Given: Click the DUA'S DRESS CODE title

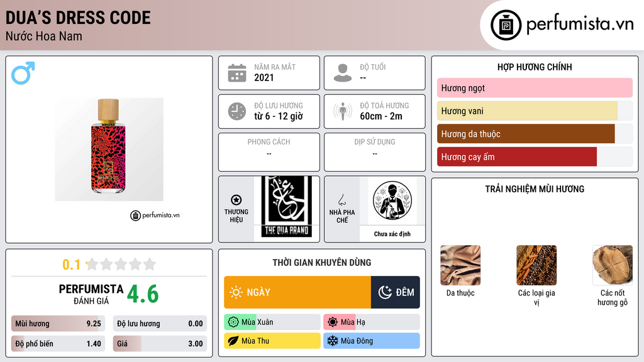Looking at the screenshot, I should 78,18.
